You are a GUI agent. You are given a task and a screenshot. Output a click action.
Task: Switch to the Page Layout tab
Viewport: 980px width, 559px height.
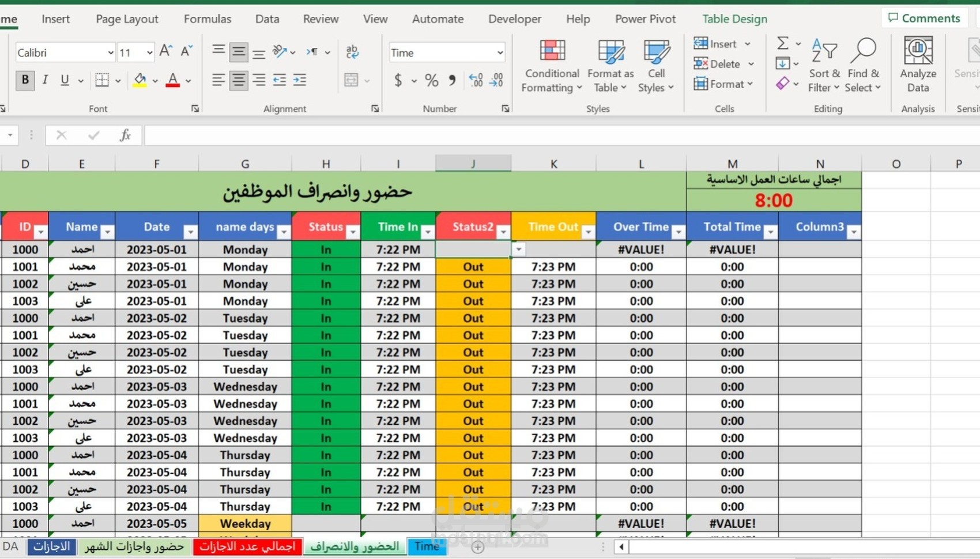tap(127, 19)
